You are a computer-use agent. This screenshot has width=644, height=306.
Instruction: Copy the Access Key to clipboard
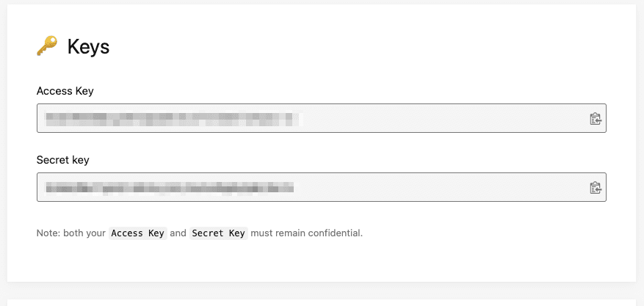click(596, 119)
